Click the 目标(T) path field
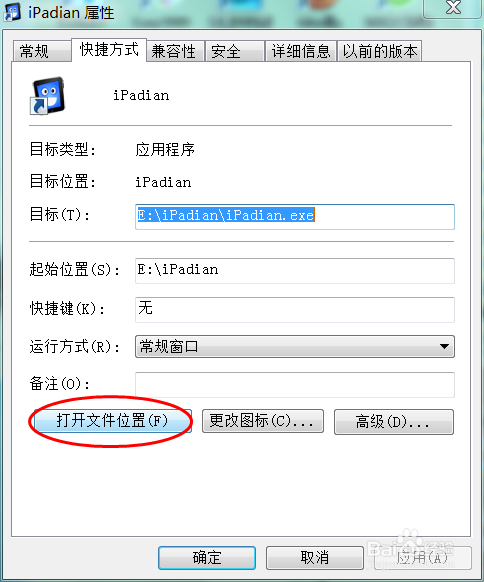Viewport: 484px width, 582px height. point(295,217)
